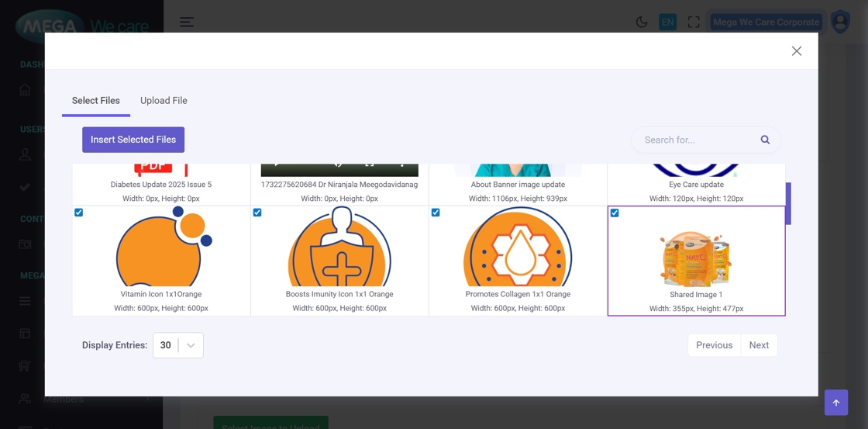Uncheck the Vitamin Icon 1x1Orange checkbox
This screenshot has width=868, height=429.
(x=79, y=213)
